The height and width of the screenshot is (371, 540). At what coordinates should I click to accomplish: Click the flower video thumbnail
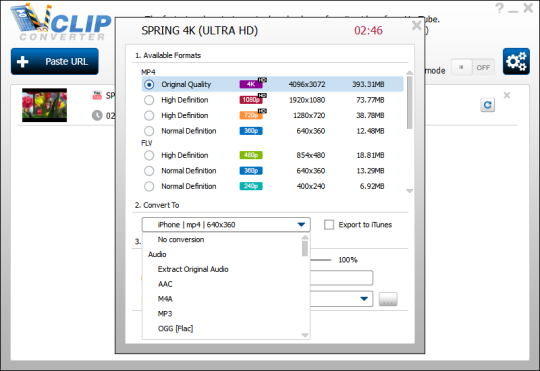pos(44,105)
